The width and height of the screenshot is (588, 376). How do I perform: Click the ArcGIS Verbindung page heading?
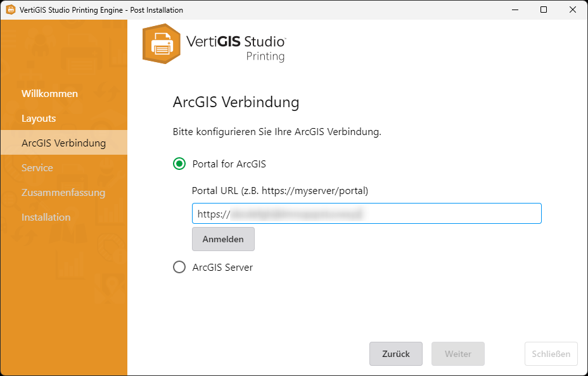point(236,102)
